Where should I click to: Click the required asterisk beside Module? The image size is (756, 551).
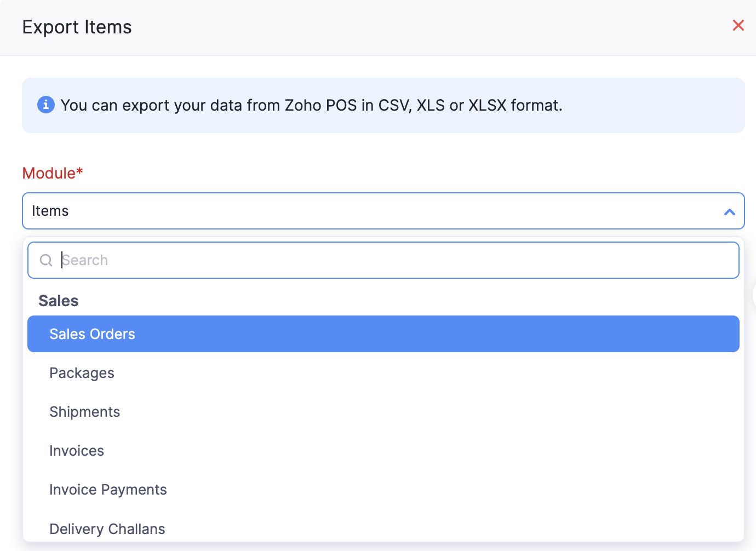[x=80, y=171]
